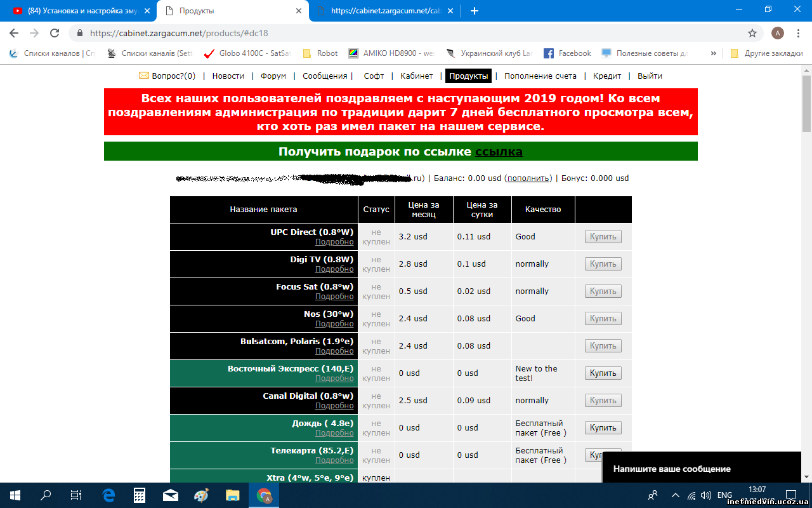This screenshot has width=812, height=508.
Task: Open the Напишите ваше сообщение chat box
Action: [672, 469]
